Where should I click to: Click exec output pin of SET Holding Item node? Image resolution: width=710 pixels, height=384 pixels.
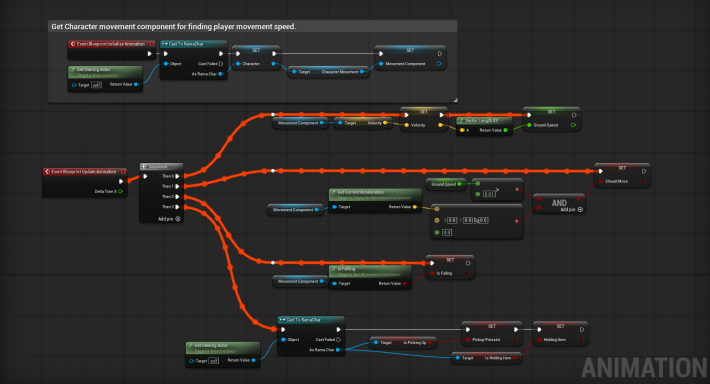(x=581, y=330)
